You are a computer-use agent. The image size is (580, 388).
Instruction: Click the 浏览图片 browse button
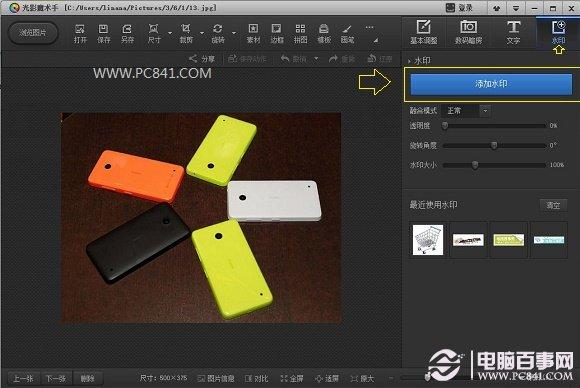[x=33, y=33]
